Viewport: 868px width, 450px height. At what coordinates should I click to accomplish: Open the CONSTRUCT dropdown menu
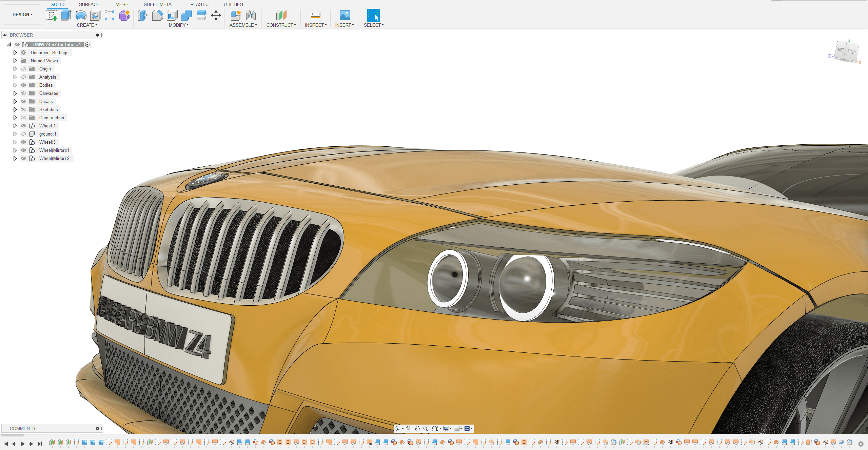pyautogui.click(x=281, y=25)
